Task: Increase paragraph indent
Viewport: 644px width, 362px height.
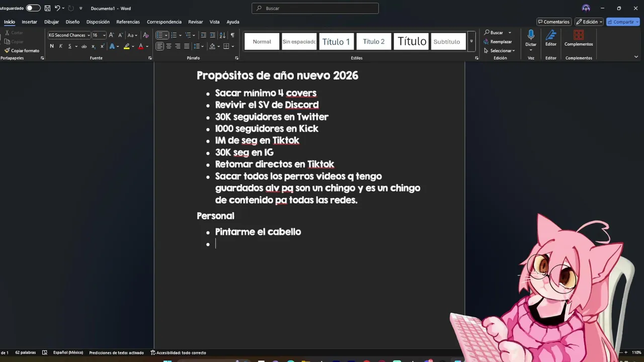Action: pos(212,35)
